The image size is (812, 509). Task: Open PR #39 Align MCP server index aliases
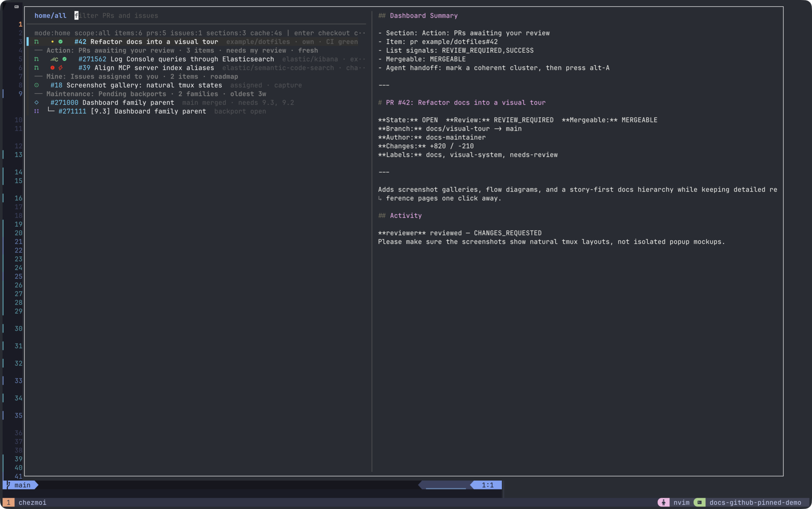tap(146, 68)
